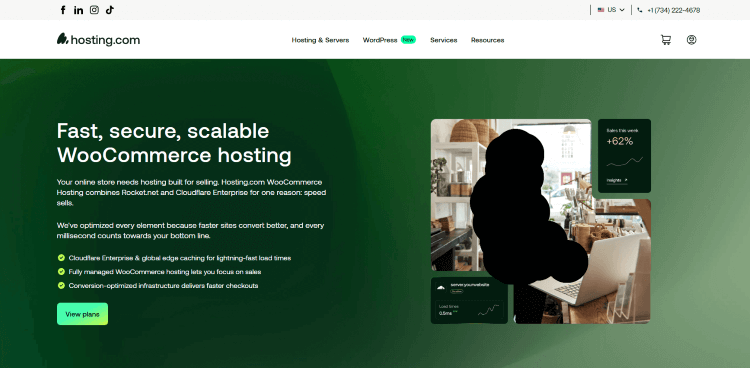Click the phone handset icon
The image size is (750, 368).
click(x=640, y=10)
